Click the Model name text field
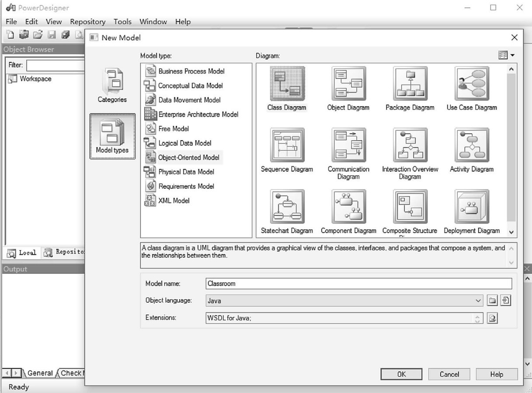This screenshot has height=393, width=532. click(x=358, y=283)
